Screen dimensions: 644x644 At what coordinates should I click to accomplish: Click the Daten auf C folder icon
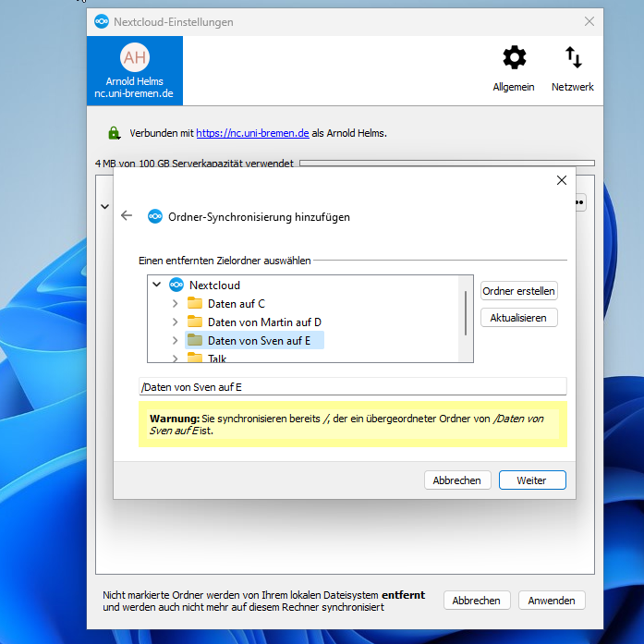pyautogui.click(x=195, y=304)
